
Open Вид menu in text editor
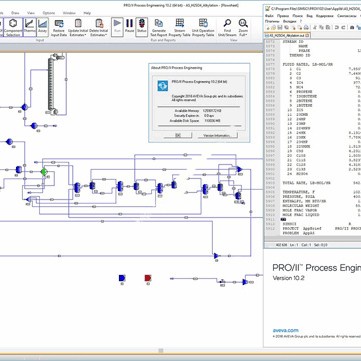(309, 16)
